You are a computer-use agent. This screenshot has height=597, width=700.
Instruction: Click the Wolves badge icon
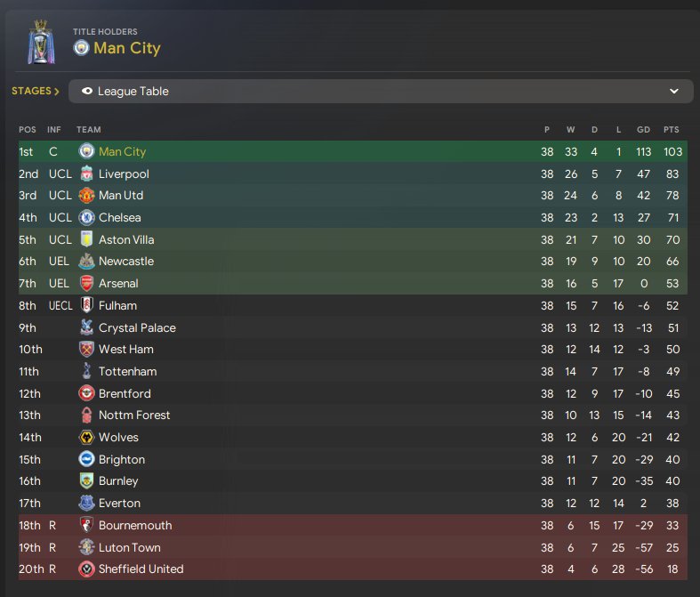point(86,437)
